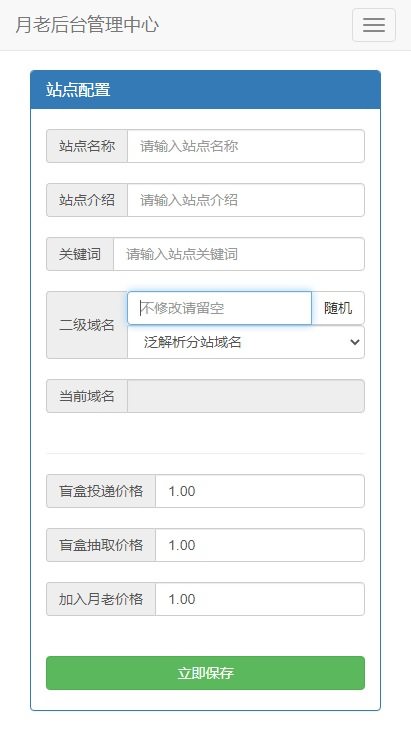
Task: Click the 盲盒投递价格 input field
Action: click(260, 491)
